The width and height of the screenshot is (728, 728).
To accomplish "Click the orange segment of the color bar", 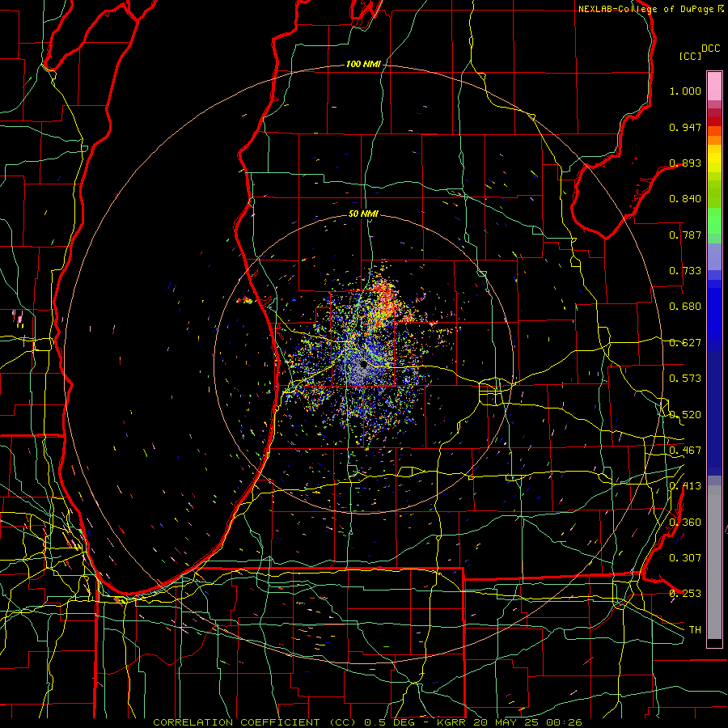I will (714, 140).
